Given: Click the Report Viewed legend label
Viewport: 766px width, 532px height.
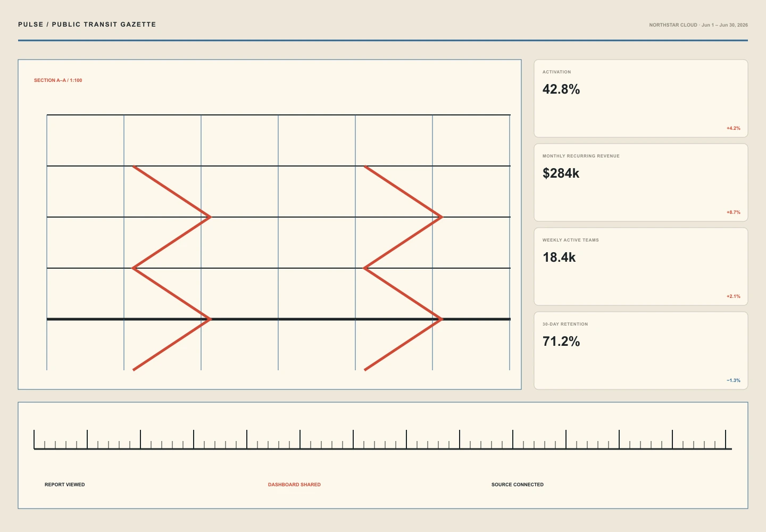Looking at the screenshot, I should point(64,485).
